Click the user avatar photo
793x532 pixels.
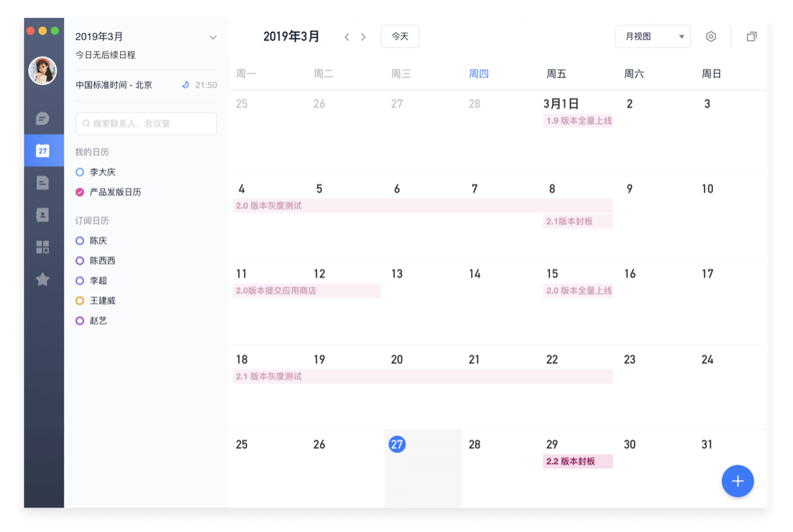point(43,71)
